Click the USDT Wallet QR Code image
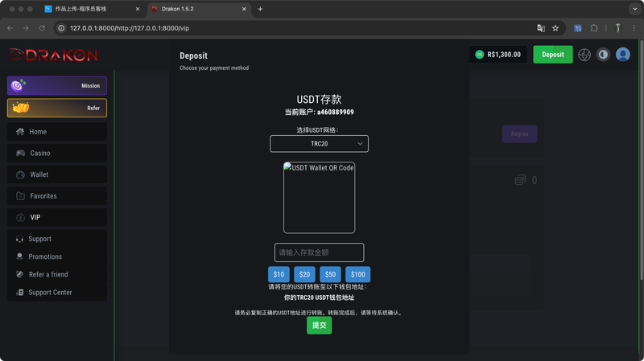This screenshot has height=361, width=644. pyautogui.click(x=319, y=198)
